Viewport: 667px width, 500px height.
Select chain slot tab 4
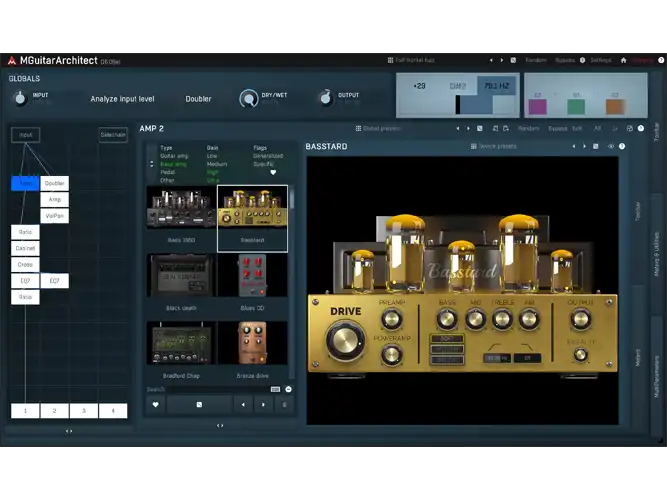113,411
